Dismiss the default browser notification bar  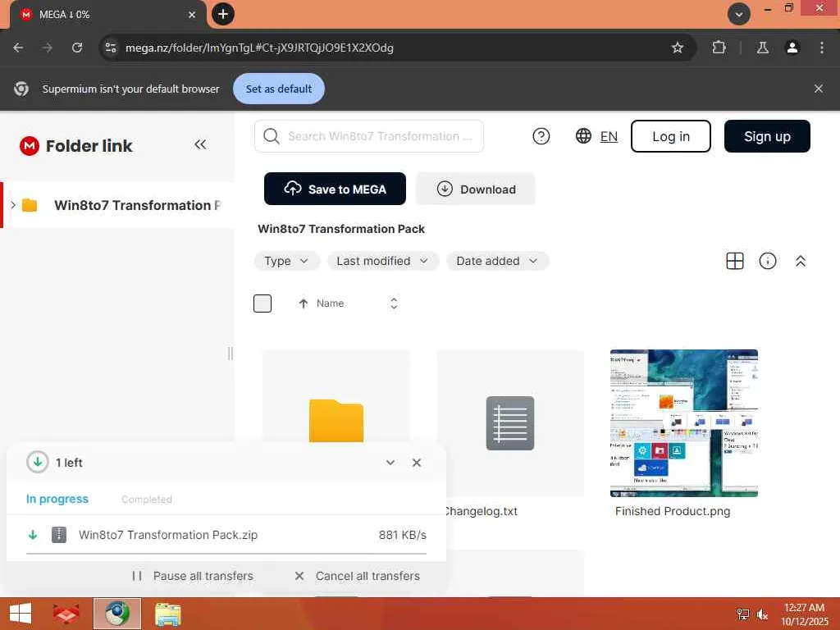(818, 89)
